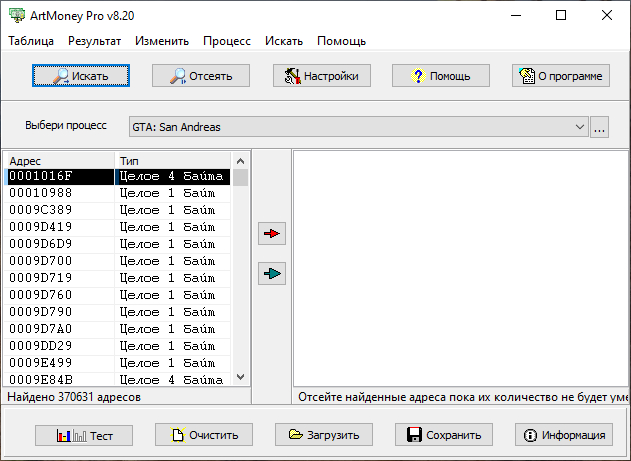Click the type cell of row 00010988
The width and height of the screenshot is (631, 461).
point(173,193)
